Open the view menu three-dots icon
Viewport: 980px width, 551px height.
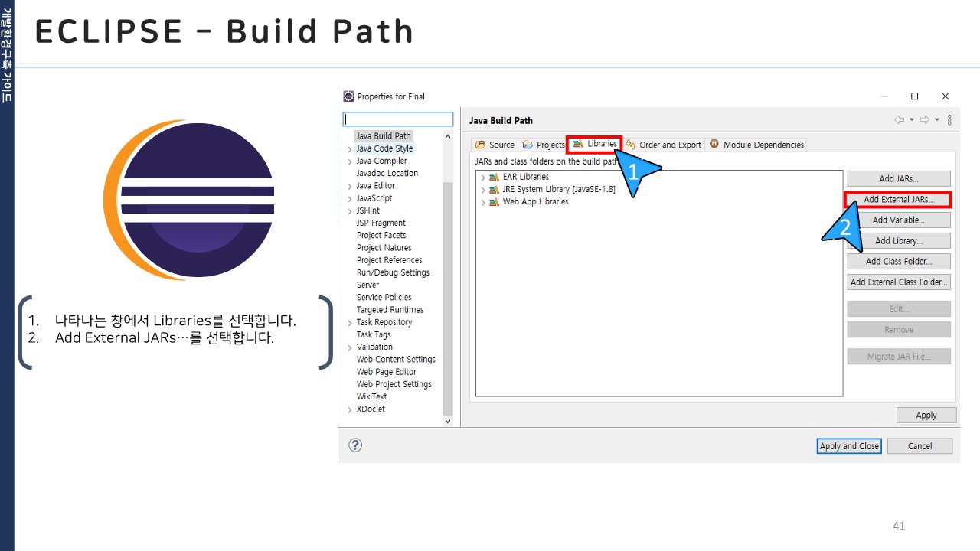[949, 120]
